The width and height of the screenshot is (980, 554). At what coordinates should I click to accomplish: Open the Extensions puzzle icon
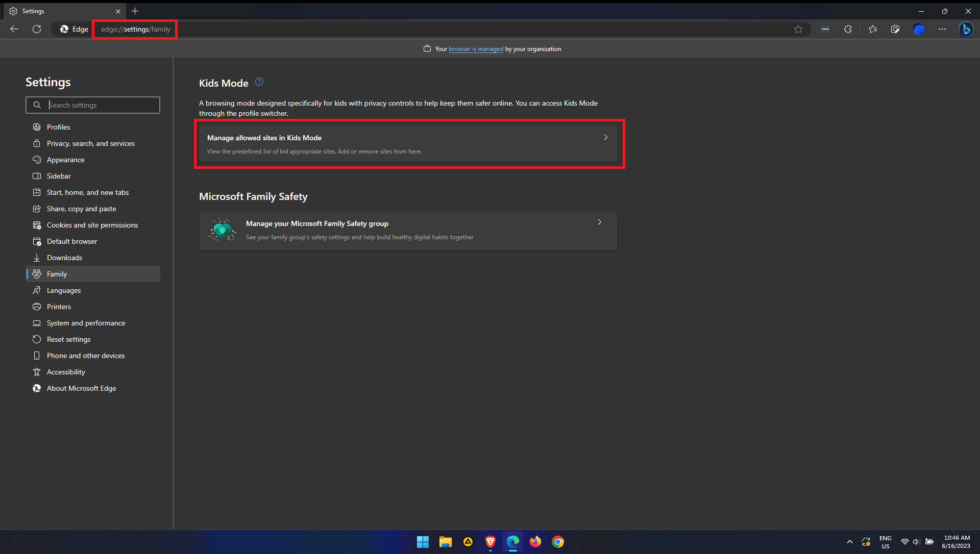[848, 29]
